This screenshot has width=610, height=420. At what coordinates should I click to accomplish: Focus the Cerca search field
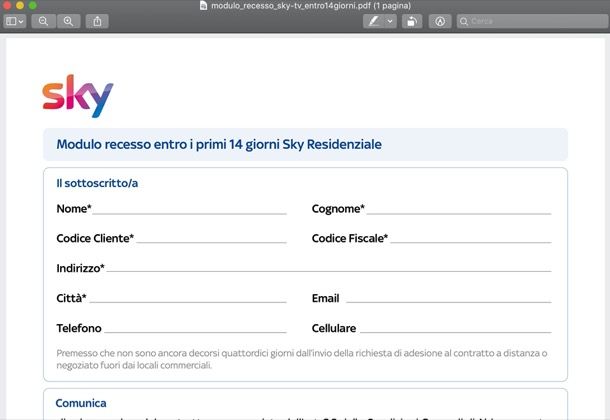pyautogui.click(x=532, y=21)
